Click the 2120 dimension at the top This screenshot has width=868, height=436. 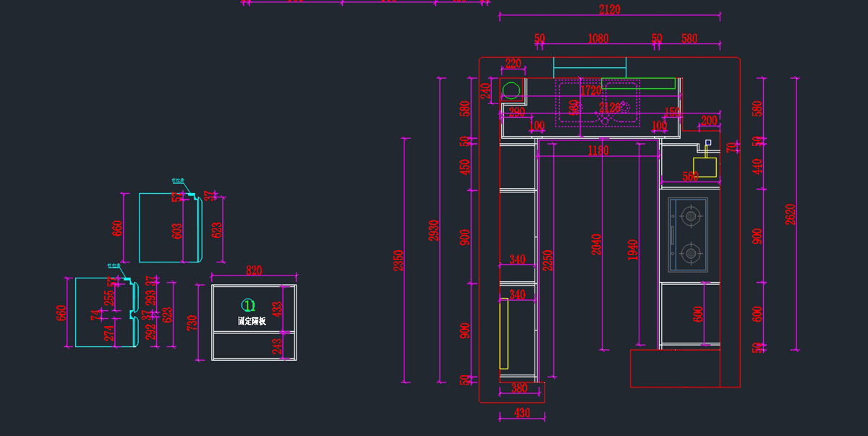pyautogui.click(x=609, y=9)
